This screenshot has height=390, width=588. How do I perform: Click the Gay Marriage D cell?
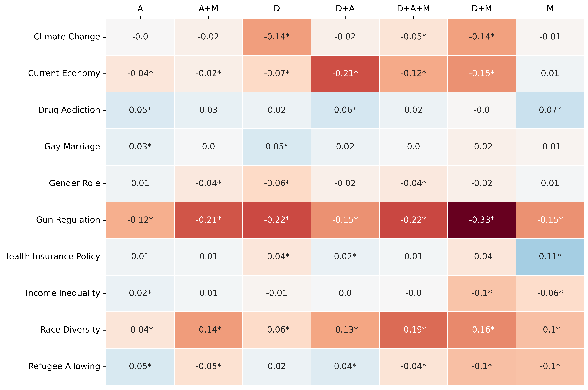coord(277,147)
